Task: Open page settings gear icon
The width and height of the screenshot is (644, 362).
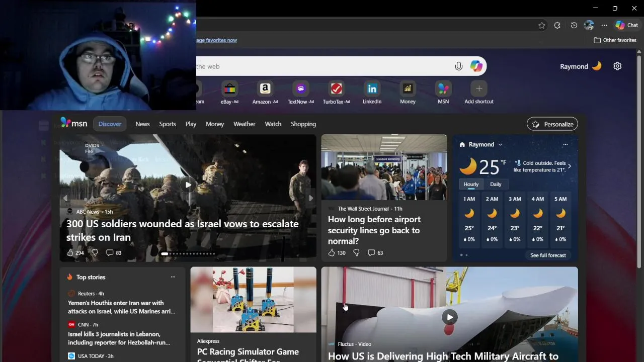Action: [x=617, y=66]
